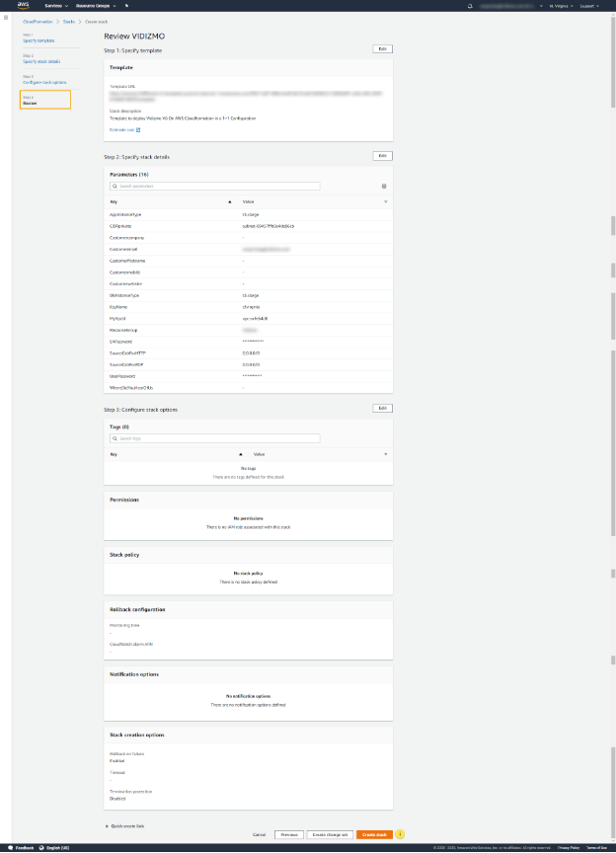This screenshot has height=853, width=616.
Task: Open the hamburger navigation menu icon
Action: pyautogui.click(x=7, y=20)
